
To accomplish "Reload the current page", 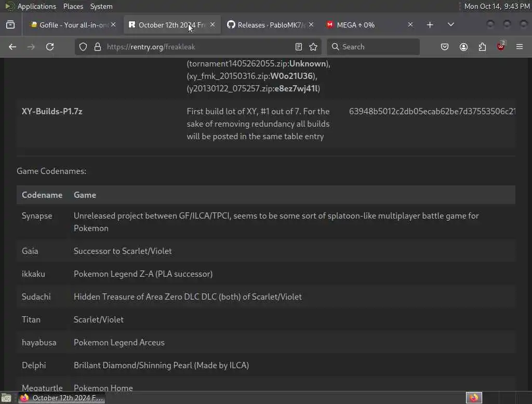I will [x=50, y=47].
